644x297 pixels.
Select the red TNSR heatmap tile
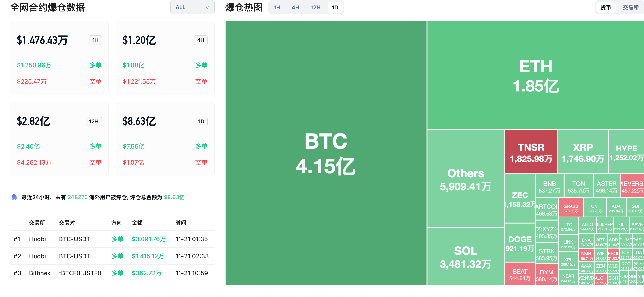tap(531, 152)
